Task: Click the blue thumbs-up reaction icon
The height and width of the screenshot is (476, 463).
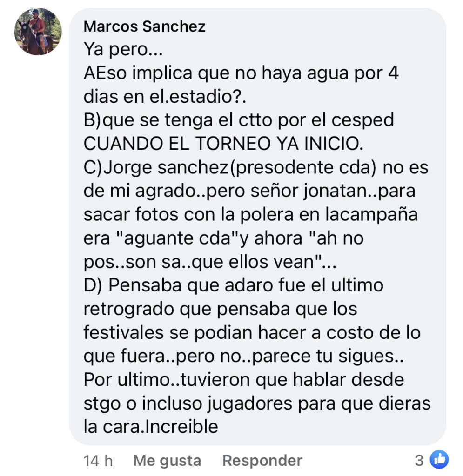Action: [439, 460]
